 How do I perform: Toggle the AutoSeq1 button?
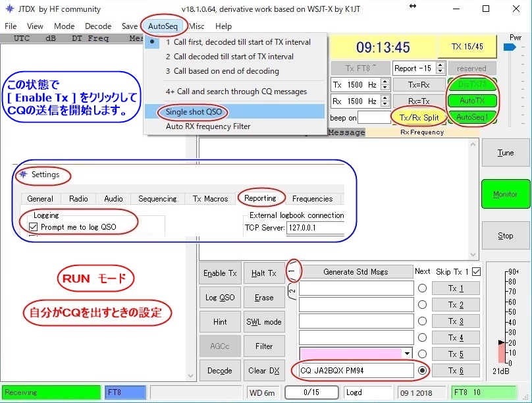[x=472, y=117]
